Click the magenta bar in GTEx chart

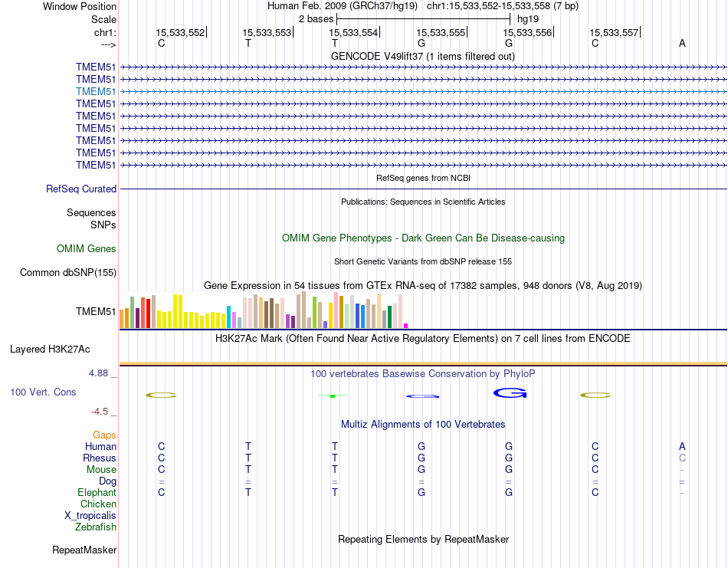tap(406, 326)
